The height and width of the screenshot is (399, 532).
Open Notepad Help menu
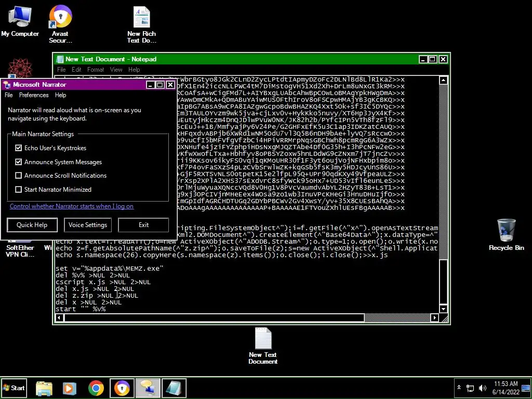click(x=134, y=69)
